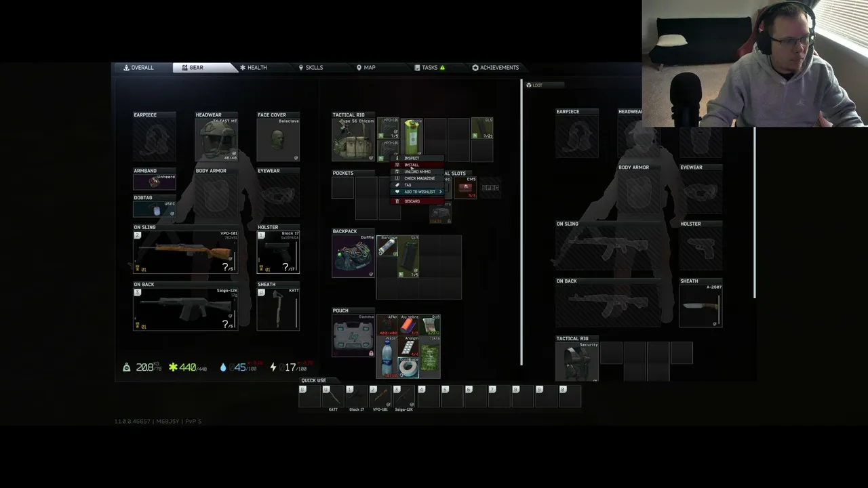Expand the Add to Wishlist submenu
The height and width of the screenshot is (488, 868).
point(418,192)
